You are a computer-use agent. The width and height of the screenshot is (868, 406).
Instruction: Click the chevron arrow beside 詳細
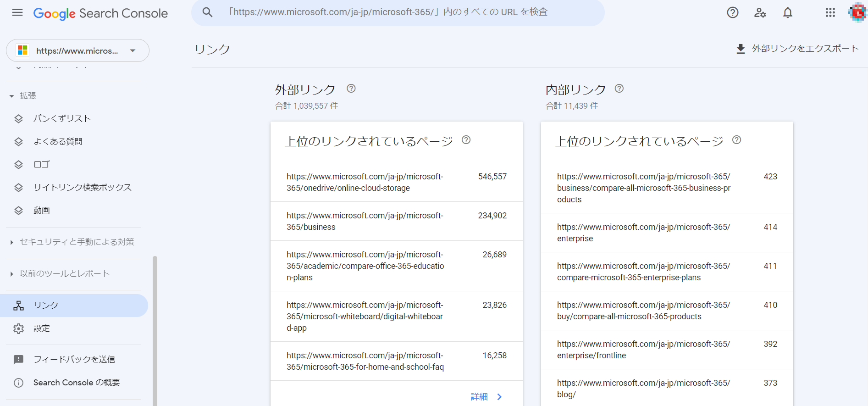(x=500, y=397)
